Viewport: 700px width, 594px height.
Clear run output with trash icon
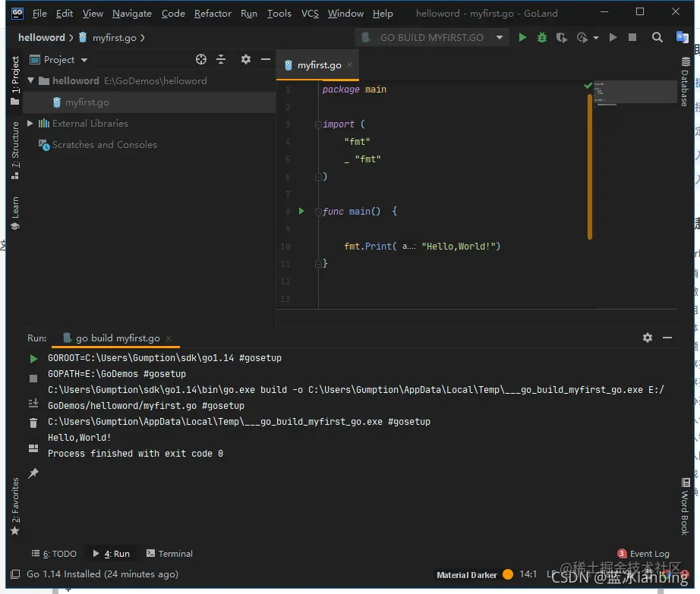(33, 423)
